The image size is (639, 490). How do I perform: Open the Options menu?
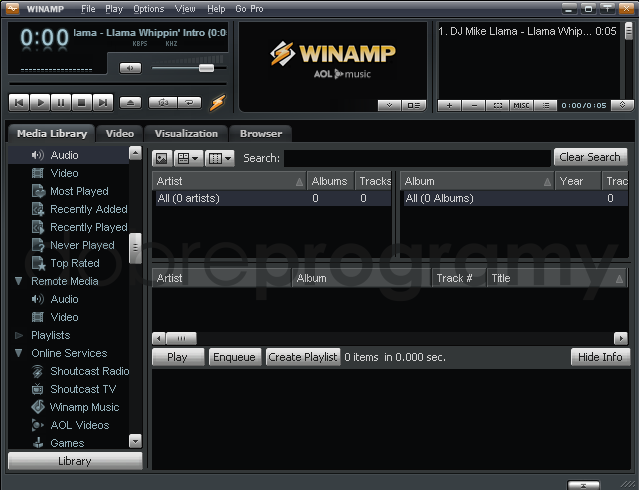149,9
